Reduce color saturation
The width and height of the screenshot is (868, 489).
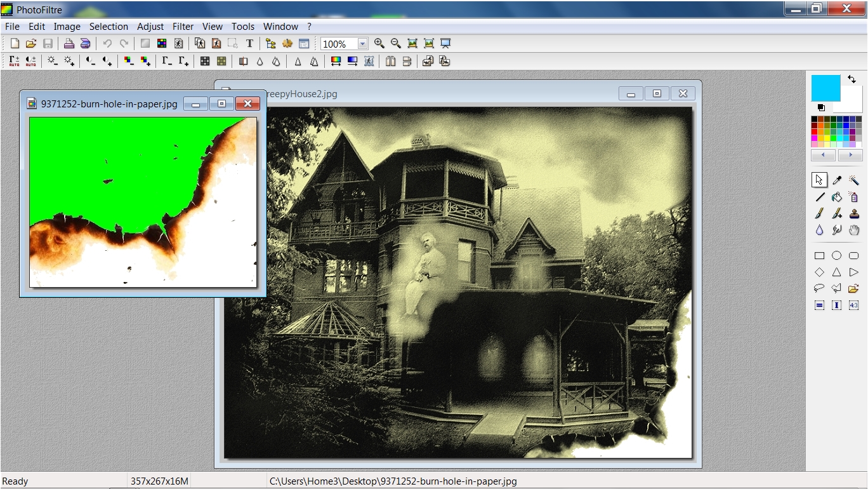129,61
